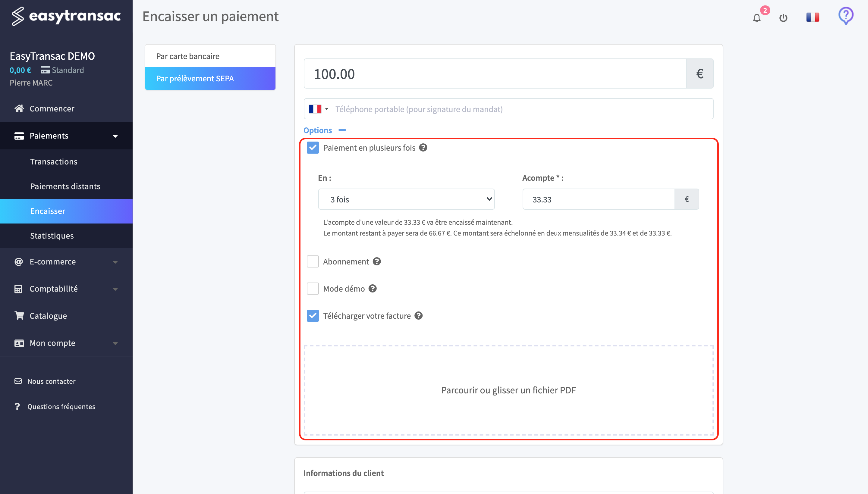This screenshot has width=868, height=494.
Task: Click the 100.00 amount field
Action: click(495, 73)
